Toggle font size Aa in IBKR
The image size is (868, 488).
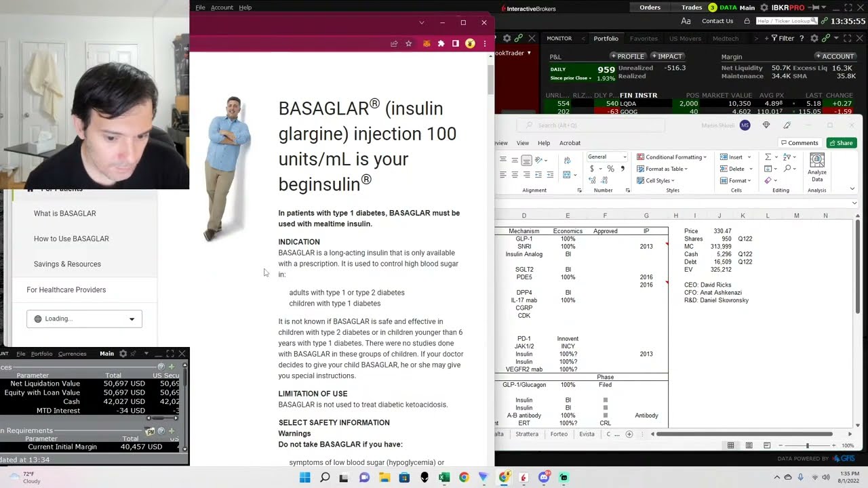point(686,21)
